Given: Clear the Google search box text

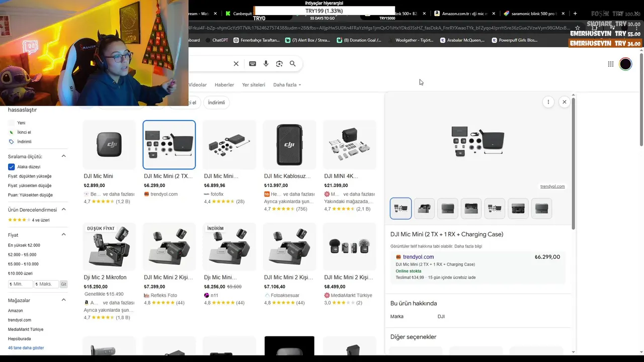Looking at the screenshot, I should 236,64.
